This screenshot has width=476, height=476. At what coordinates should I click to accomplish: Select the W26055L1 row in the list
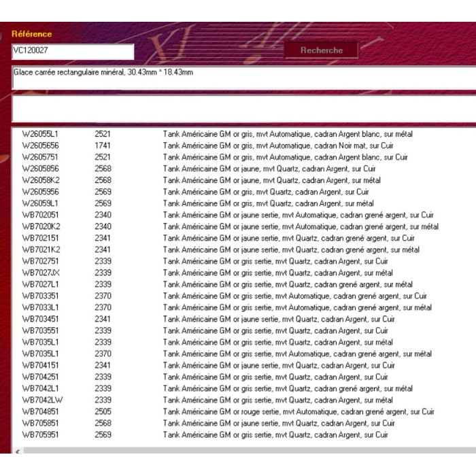click(x=41, y=134)
